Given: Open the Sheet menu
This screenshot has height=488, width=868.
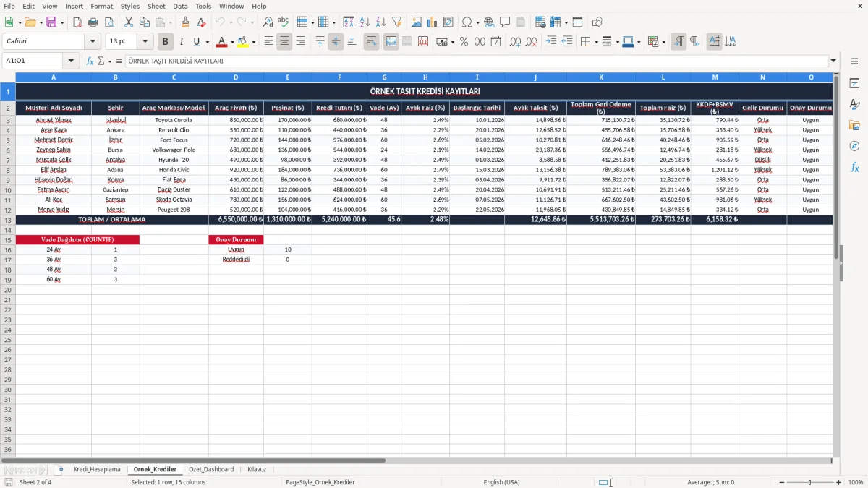Looking at the screenshot, I should tap(156, 6).
